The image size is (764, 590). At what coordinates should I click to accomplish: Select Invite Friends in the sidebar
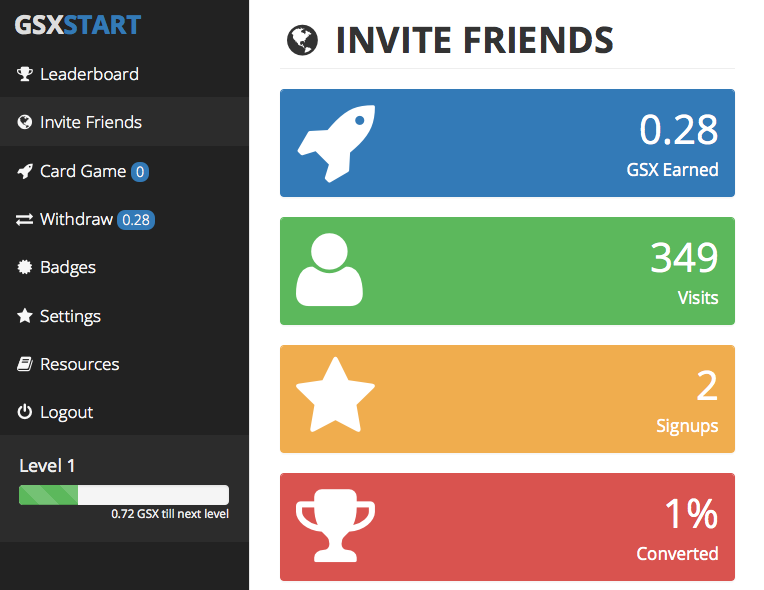click(91, 122)
